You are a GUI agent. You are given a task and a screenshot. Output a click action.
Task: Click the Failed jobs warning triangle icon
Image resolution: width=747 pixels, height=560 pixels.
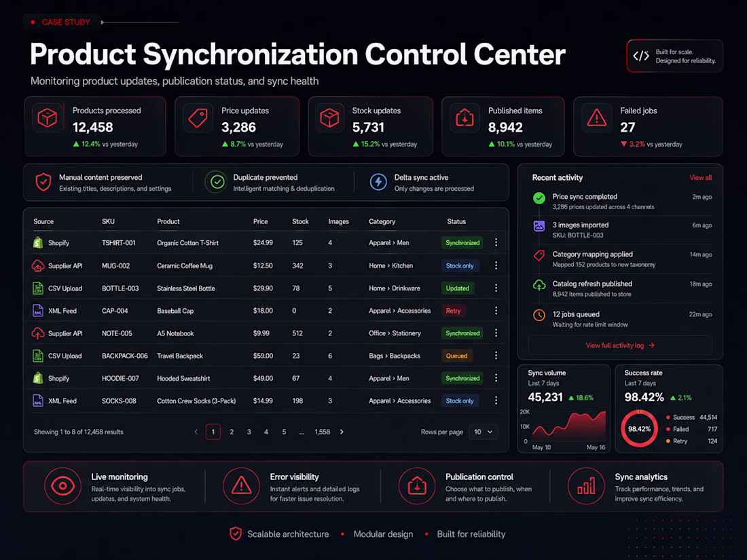596,117
